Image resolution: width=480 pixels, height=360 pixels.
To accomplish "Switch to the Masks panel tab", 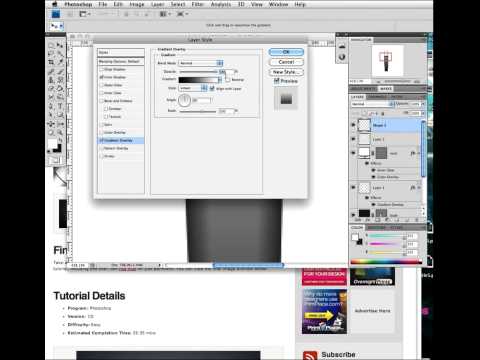I will tap(386, 89).
